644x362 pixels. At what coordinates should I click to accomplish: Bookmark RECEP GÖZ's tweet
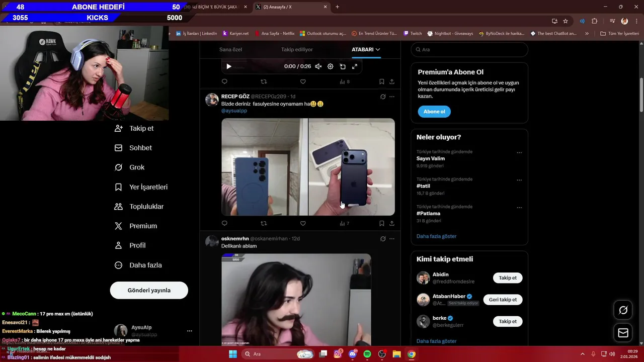382,223
